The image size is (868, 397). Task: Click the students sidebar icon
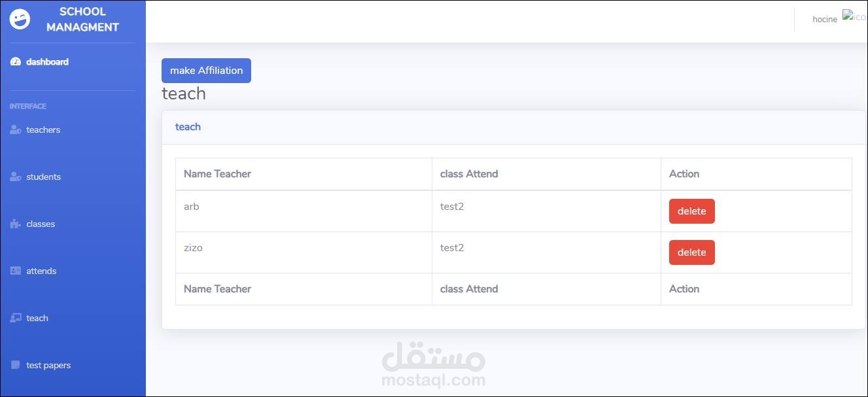point(16,177)
